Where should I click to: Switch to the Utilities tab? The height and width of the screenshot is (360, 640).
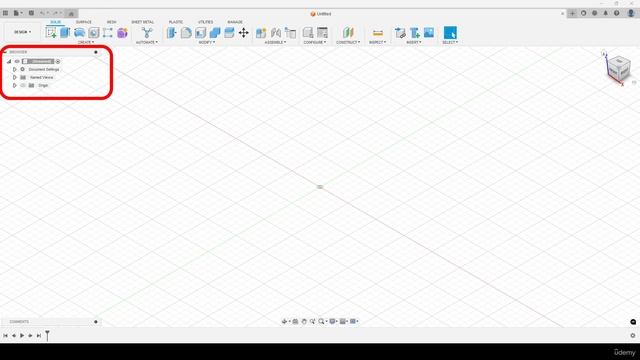(205, 22)
